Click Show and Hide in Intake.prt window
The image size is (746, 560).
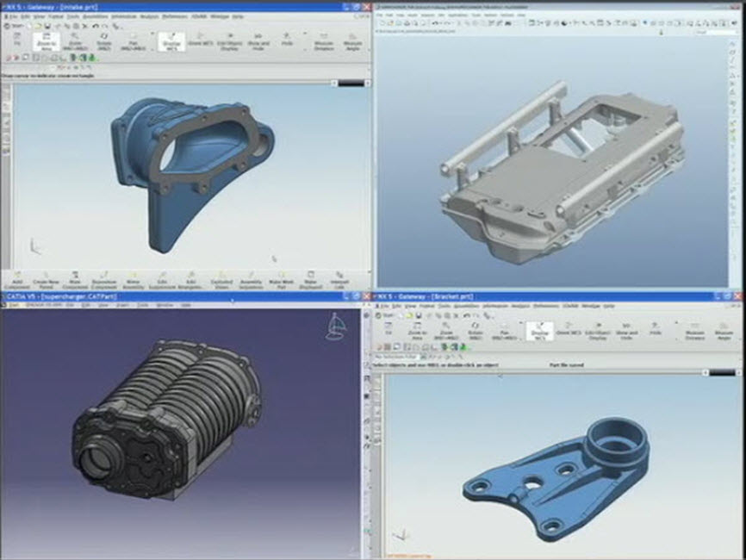(258, 41)
